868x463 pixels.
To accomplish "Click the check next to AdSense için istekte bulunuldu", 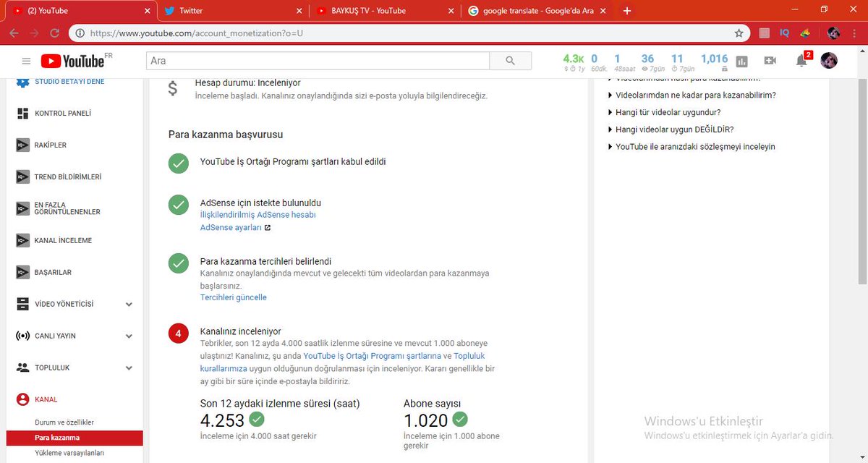I will tap(179, 205).
